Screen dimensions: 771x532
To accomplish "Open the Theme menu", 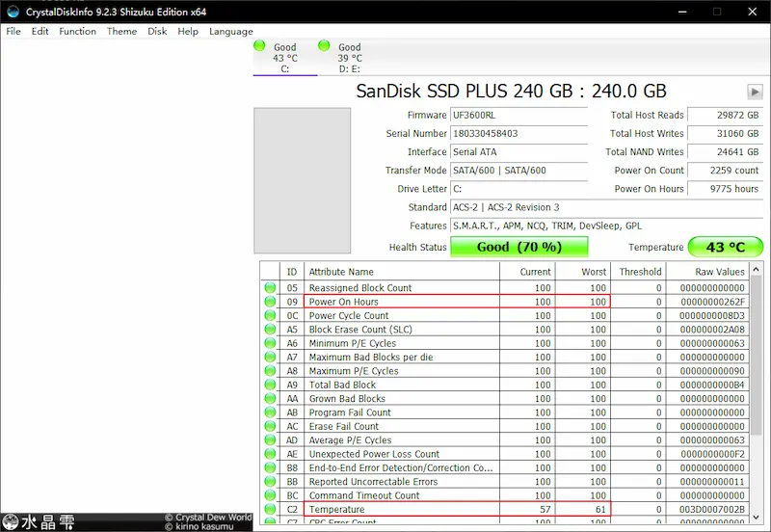I will click(x=121, y=31).
